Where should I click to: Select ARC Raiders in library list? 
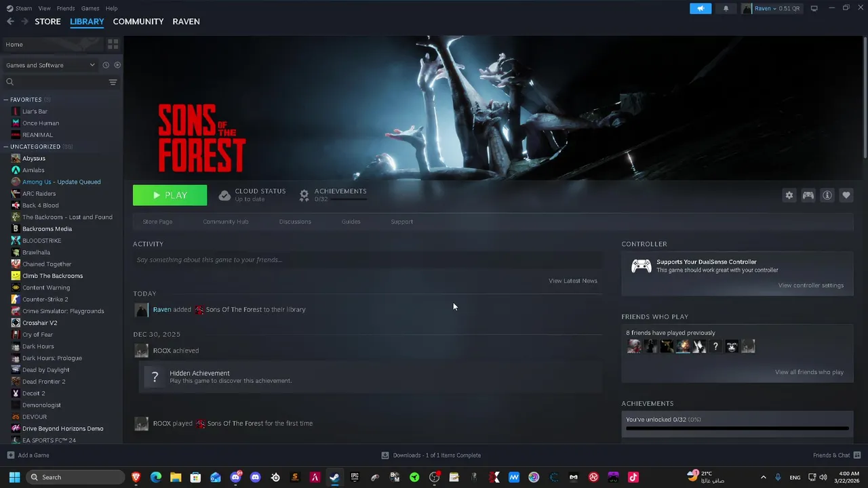click(39, 194)
